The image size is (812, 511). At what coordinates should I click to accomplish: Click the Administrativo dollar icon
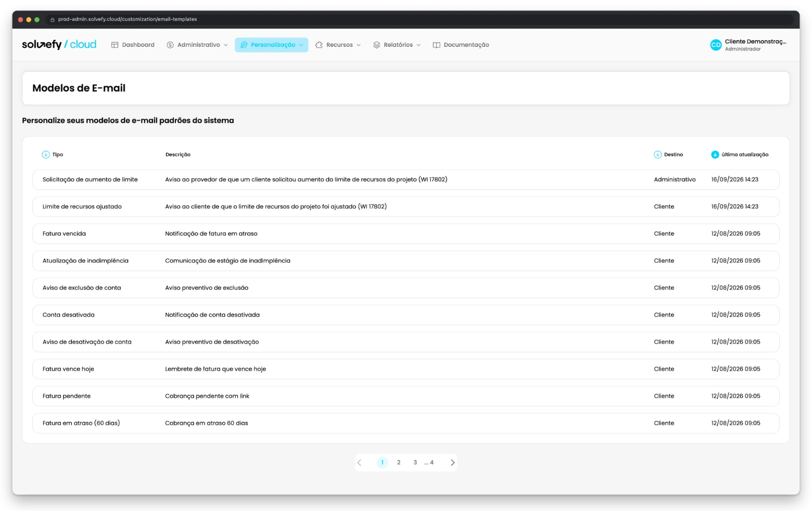[170, 45]
